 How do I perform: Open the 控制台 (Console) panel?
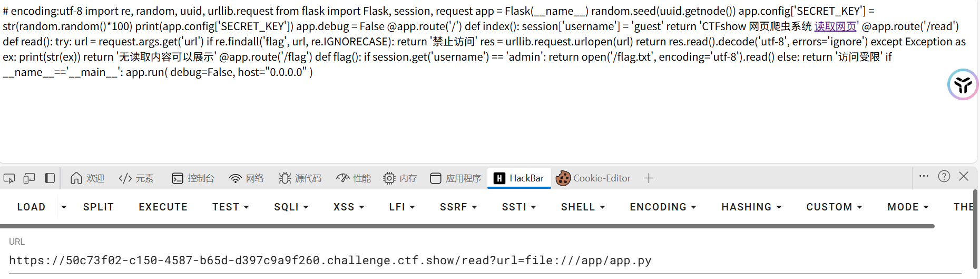coord(193,178)
